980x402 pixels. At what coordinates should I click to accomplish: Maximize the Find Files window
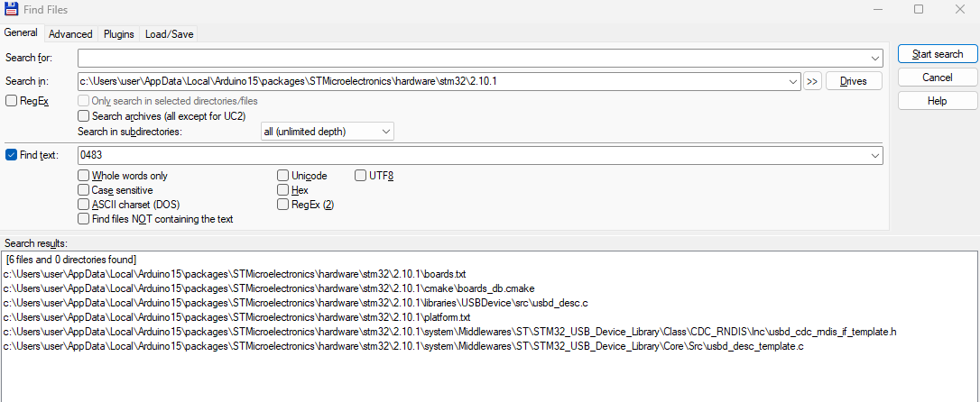point(918,9)
